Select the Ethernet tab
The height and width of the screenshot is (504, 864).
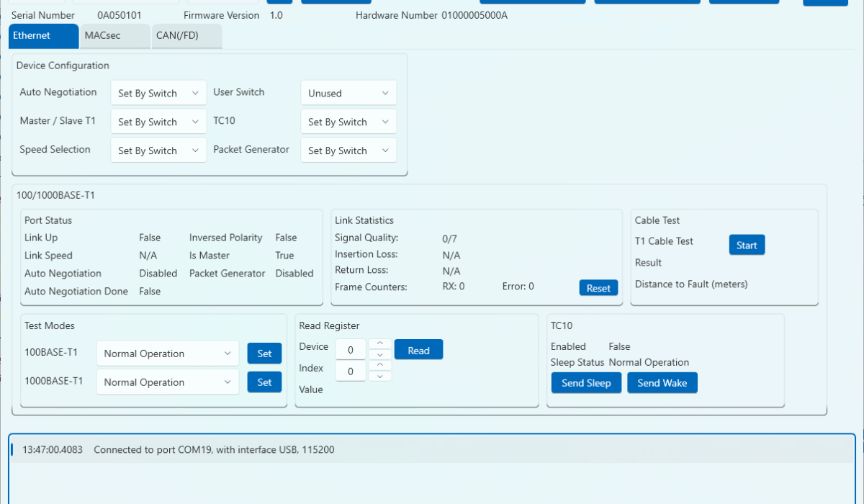click(42, 35)
